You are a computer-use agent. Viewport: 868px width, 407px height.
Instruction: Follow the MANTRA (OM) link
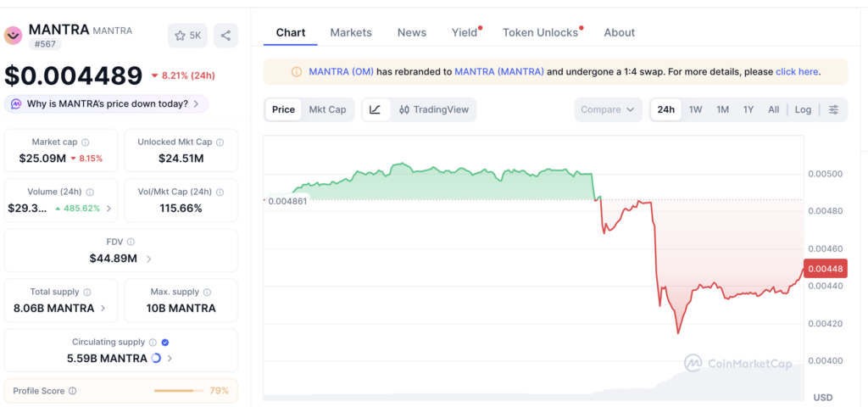(341, 72)
